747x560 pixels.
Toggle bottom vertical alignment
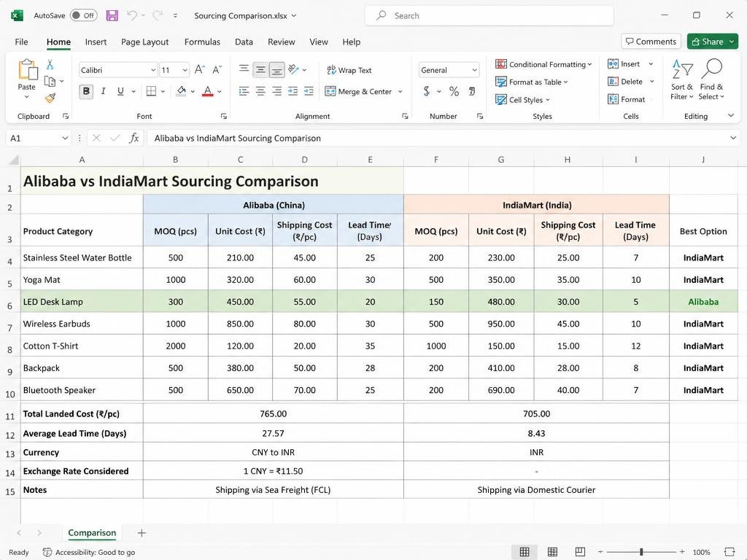point(276,69)
